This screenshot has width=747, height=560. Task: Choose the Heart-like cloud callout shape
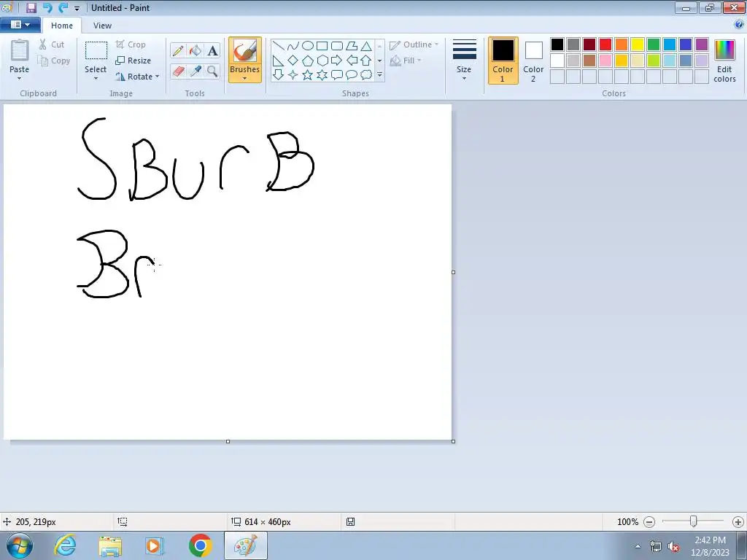click(x=366, y=75)
